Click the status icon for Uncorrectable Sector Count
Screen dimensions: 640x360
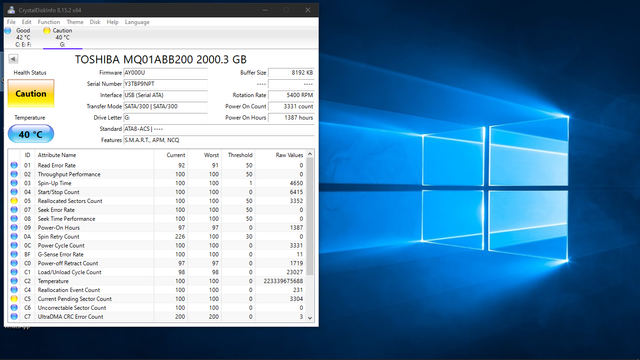pos(14,308)
